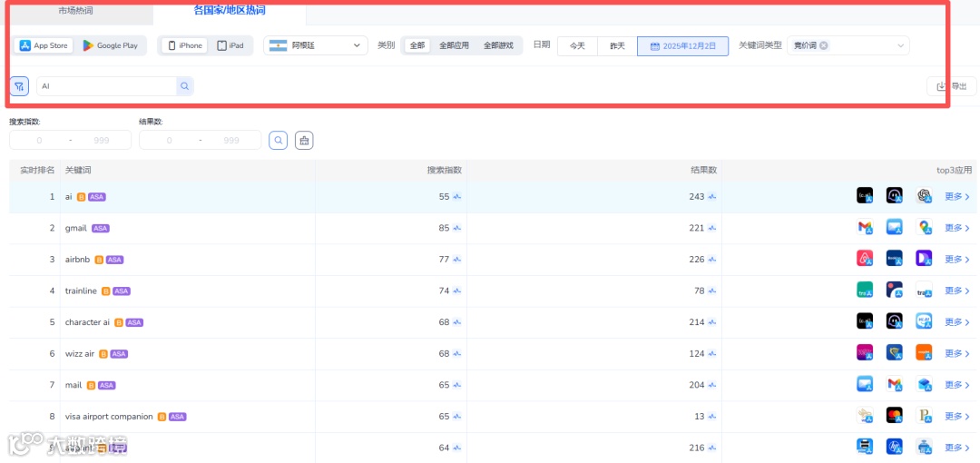Select iPhone device
980x463 pixels.
[x=185, y=45]
